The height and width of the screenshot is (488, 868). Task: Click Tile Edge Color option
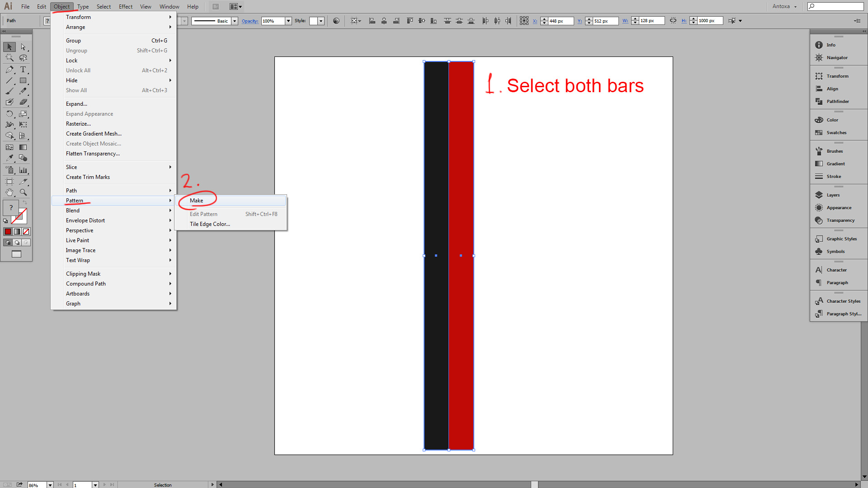click(210, 224)
